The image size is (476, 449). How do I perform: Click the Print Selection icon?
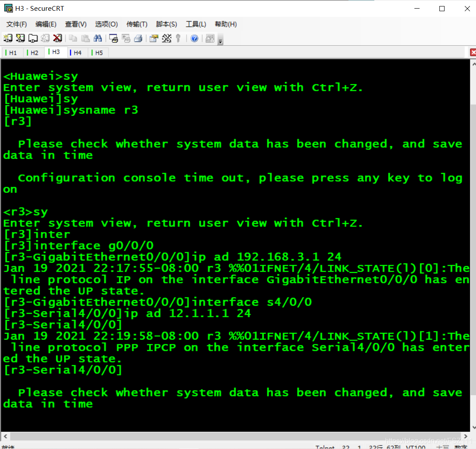coord(126,38)
